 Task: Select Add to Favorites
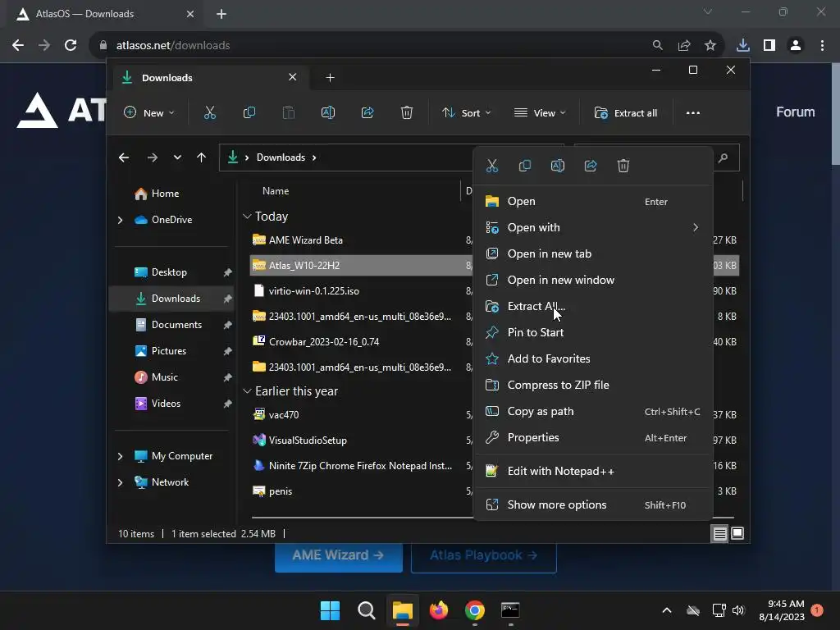pyautogui.click(x=593, y=359)
